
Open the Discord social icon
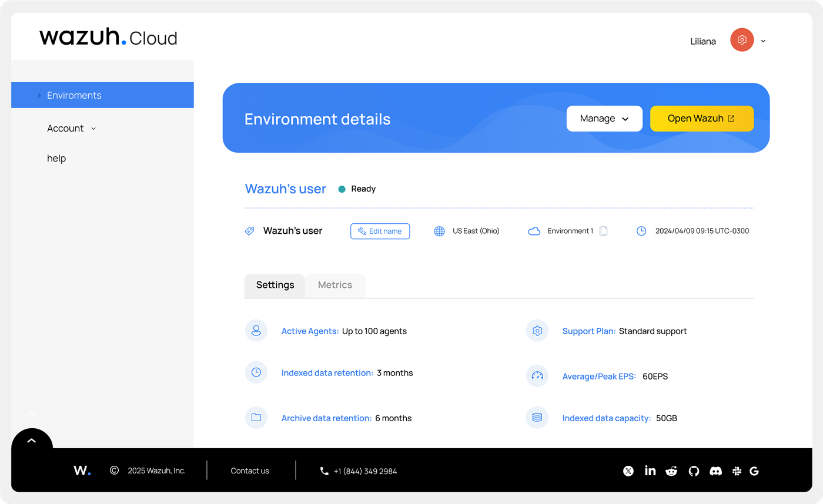point(715,471)
